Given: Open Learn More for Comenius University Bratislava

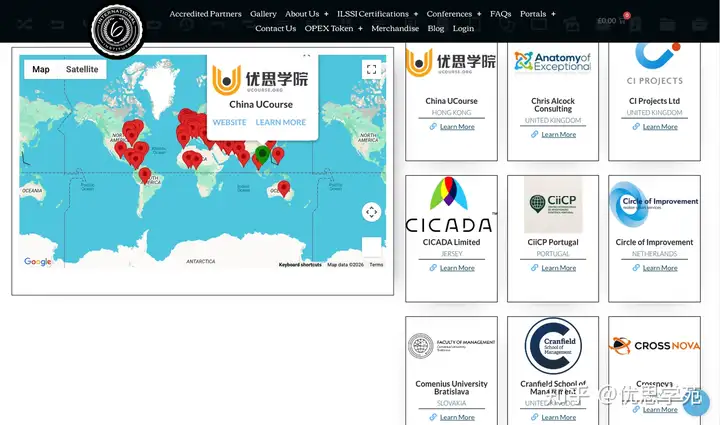Looking at the screenshot, I should (457, 417).
